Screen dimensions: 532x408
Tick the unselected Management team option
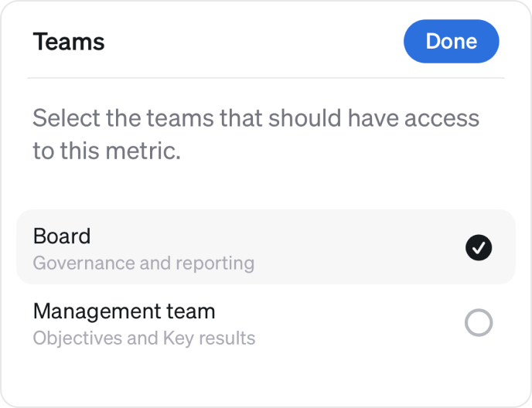point(479,322)
